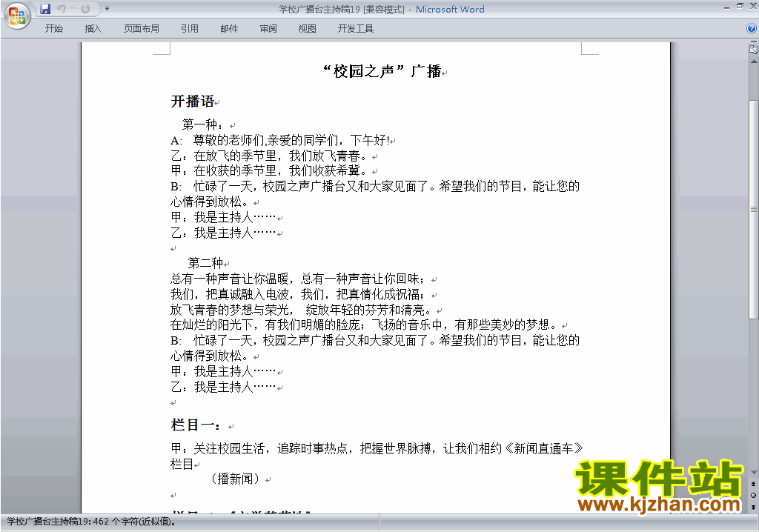Click the heading 栏目一：
Image resolution: width=759 pixels, height=532 pixels.
[196, 425]
